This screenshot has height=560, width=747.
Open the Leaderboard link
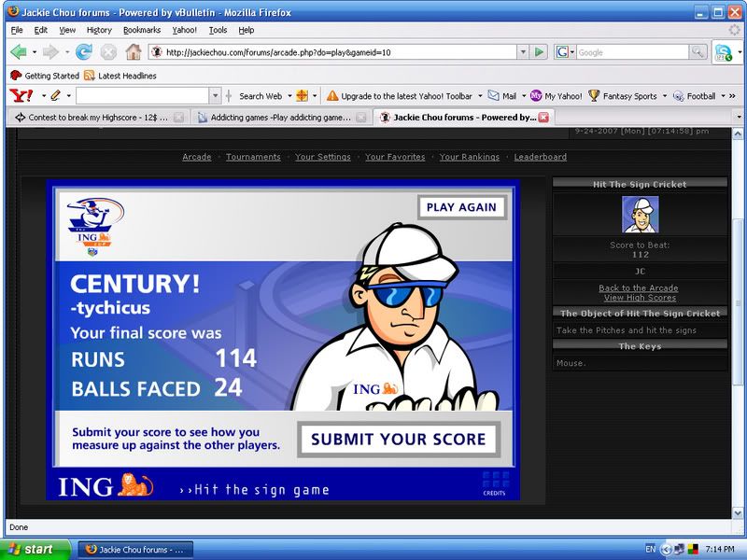click(x=541, y=157)
